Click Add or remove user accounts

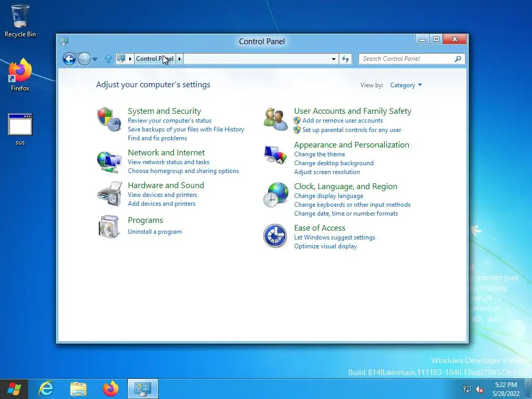coord(342,121)
